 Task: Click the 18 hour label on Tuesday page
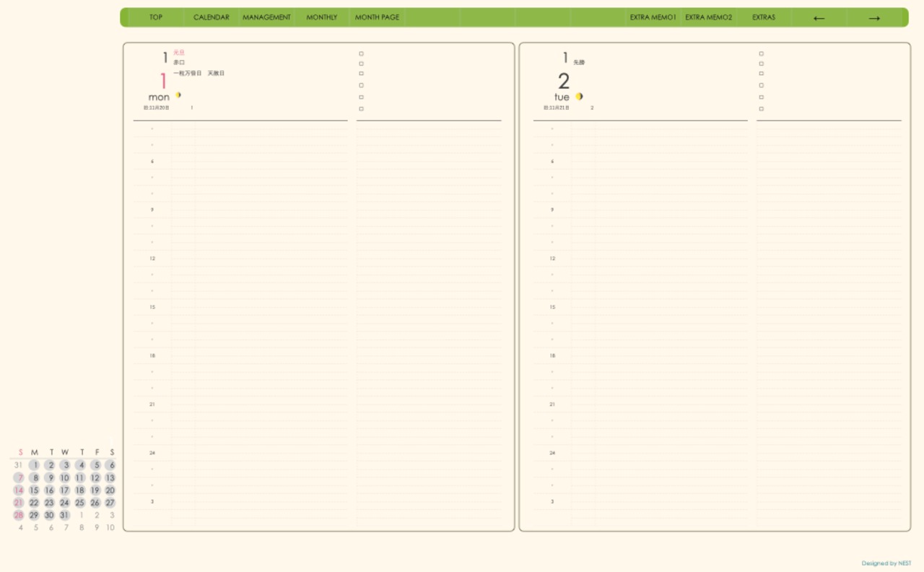click(552, 355)
